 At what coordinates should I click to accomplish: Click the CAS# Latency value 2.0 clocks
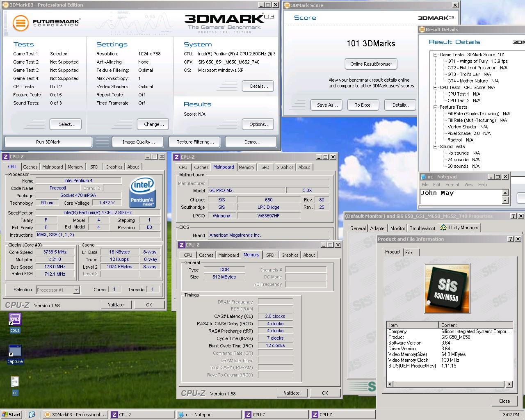pyautogui.click(x=275, y=316)
